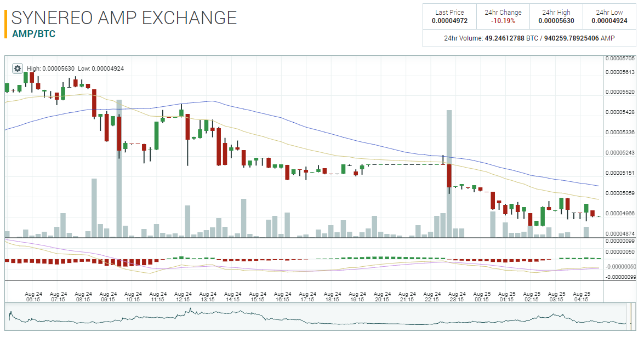Click the 0.00005428 price axis label
This screenshot has height=338, width=644.
620,112
